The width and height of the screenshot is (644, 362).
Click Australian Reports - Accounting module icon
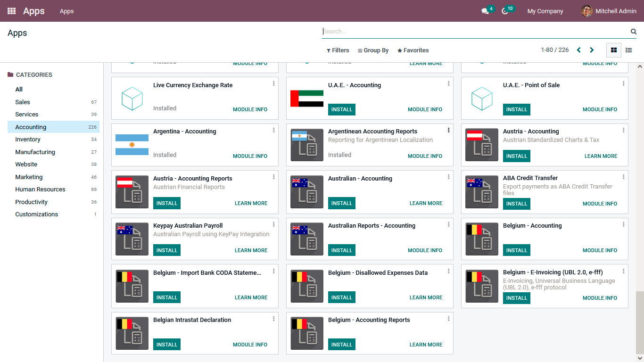tap(307, 239)
